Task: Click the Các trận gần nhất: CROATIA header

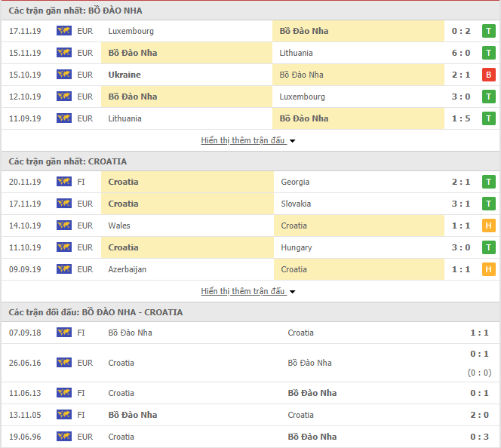Action: [68, 161]
